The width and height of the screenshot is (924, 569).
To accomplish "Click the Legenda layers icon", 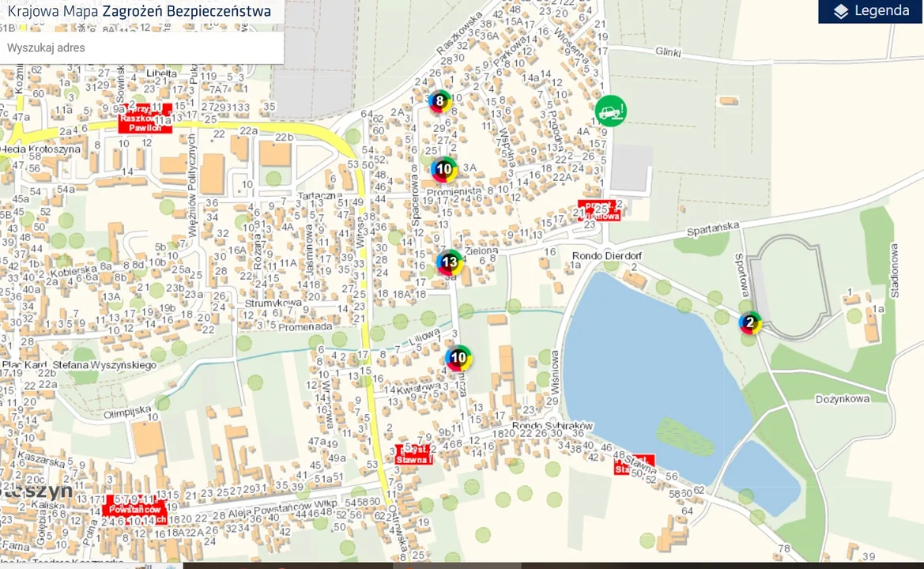I will coord(841,11).
